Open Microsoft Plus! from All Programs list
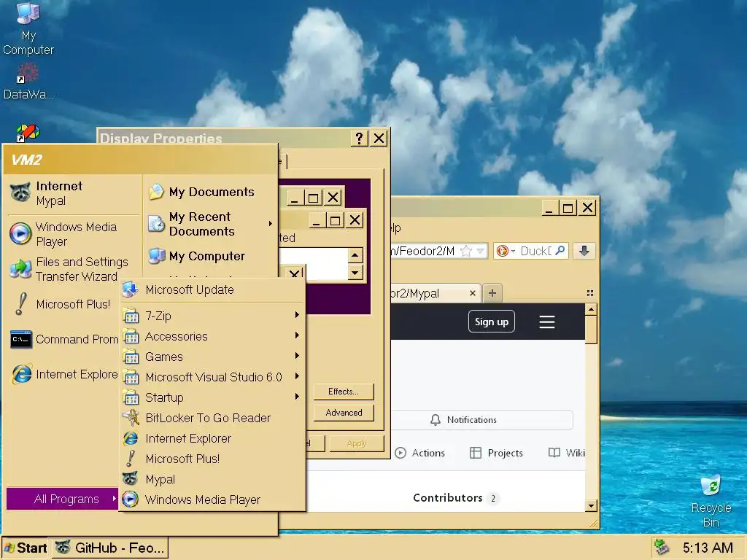This screenshot has height=560, width=747. 212,459
